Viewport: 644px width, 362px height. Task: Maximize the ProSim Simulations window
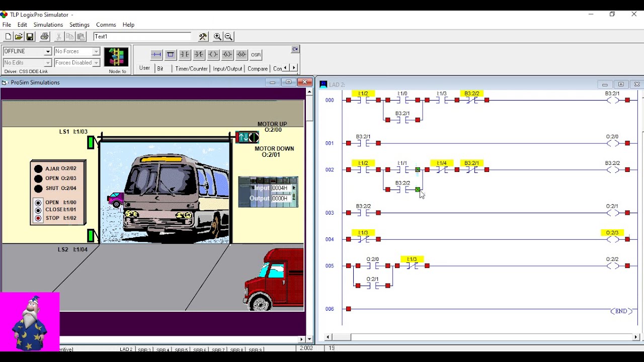(289, 82)
